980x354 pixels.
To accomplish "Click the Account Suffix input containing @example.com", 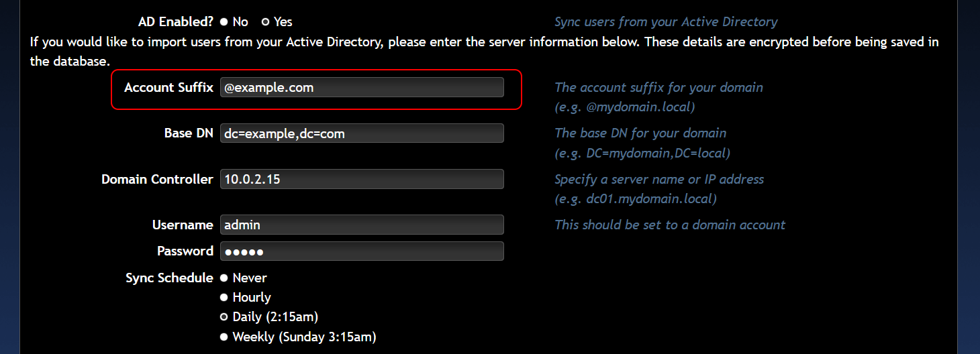I will 362,87.
